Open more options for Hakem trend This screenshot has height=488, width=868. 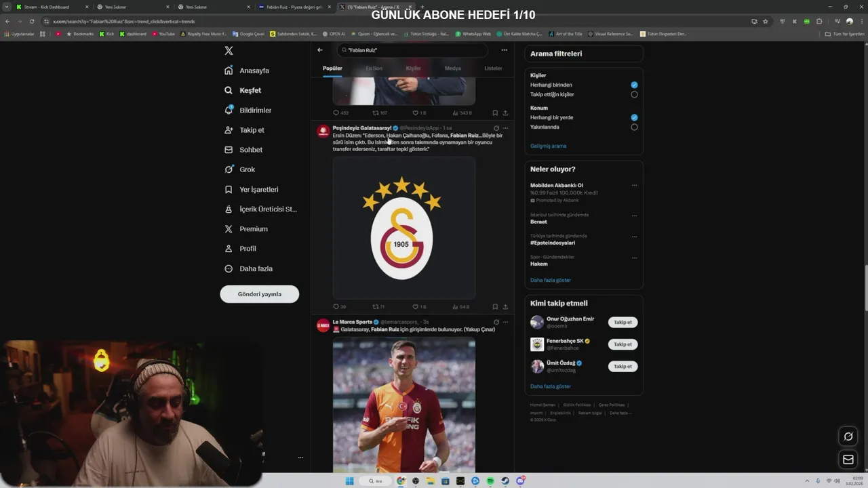click(634, 258)
